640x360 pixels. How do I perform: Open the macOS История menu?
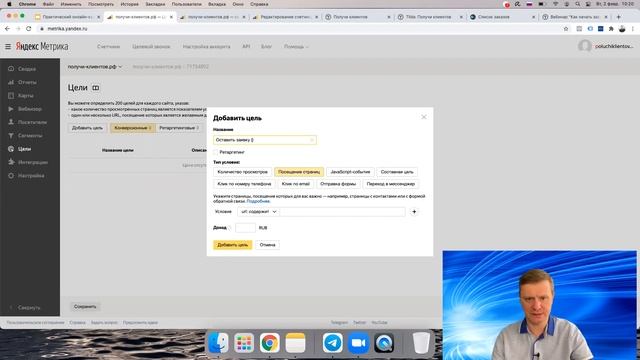point(129,4)
